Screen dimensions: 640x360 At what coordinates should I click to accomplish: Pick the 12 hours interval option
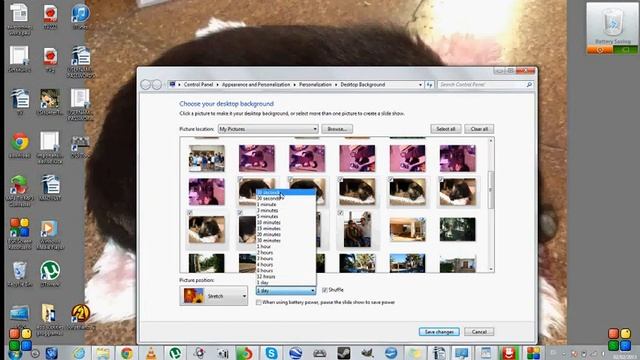(x=286, y=277)
